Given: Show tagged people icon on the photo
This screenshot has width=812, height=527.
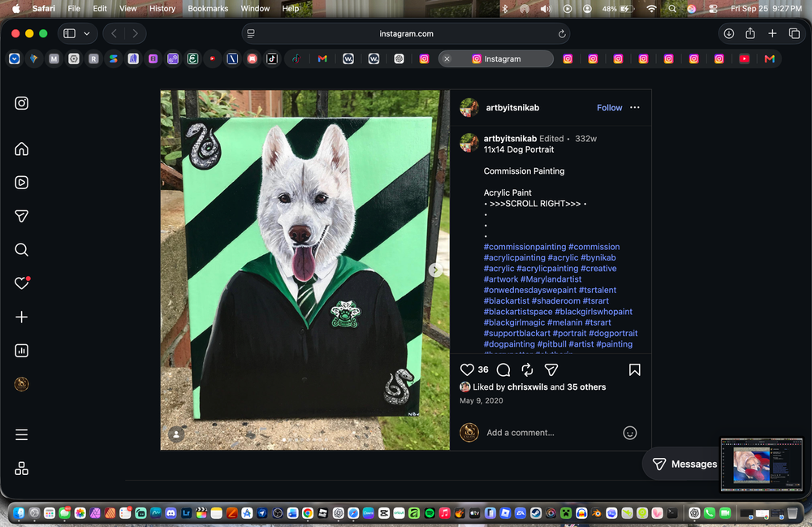Looking at the screenshot, I should (x=176, y=434).
